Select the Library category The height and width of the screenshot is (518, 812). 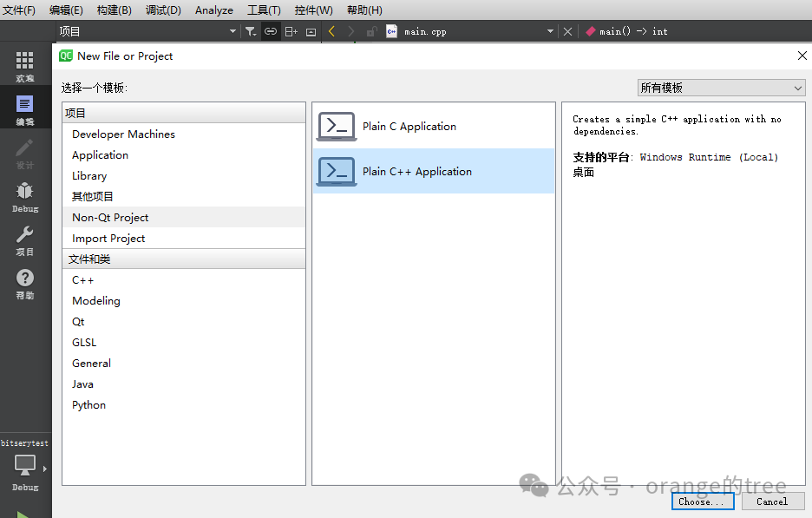coord(184,175)
